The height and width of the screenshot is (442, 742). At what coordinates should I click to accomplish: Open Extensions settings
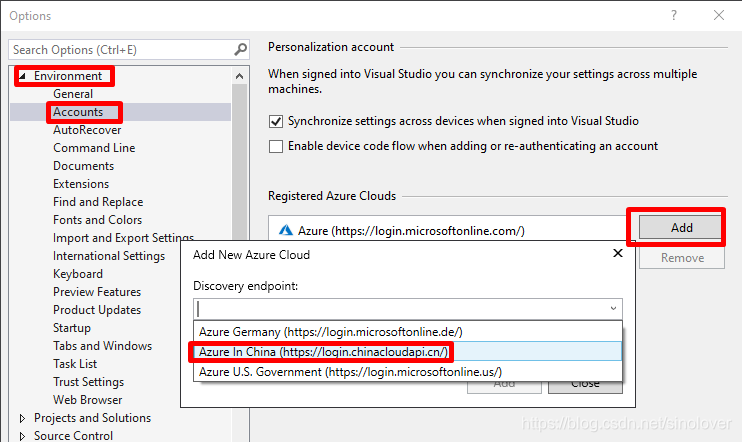(x=81, y=184)
